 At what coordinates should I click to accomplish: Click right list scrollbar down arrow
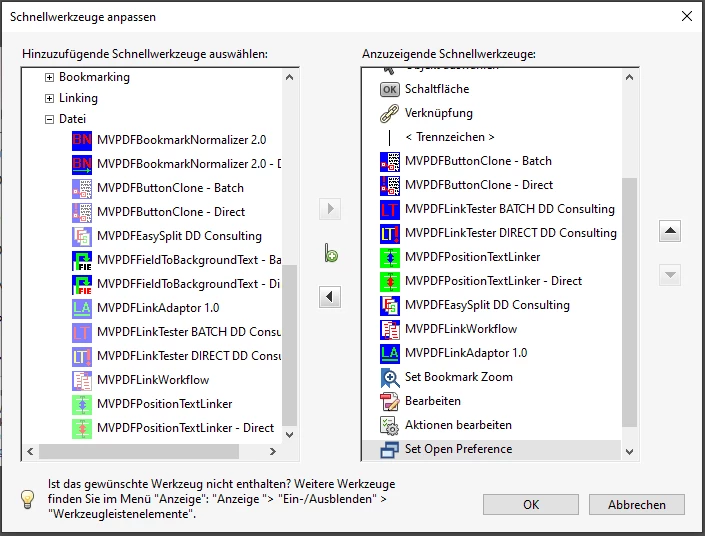pyautogui.click(x=629, y=451)
